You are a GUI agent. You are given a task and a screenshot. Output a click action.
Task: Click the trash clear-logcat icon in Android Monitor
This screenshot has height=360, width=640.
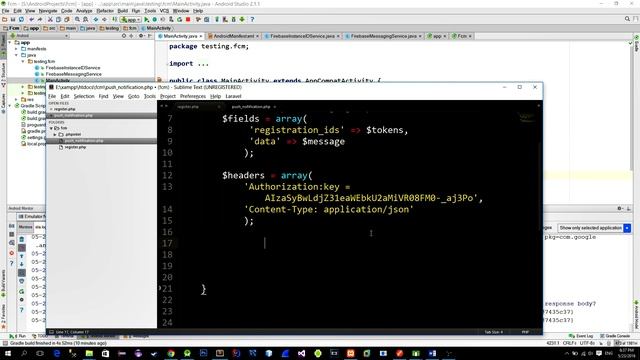(x=22, y=239)
